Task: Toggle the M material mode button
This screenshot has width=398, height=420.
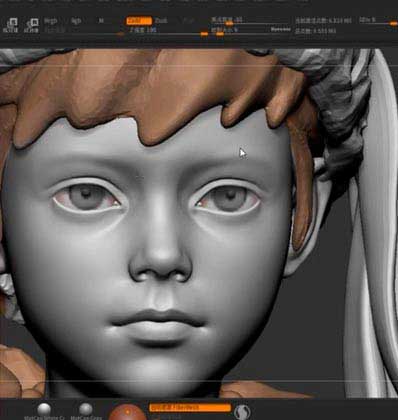Action: click(x=101, y=21)
